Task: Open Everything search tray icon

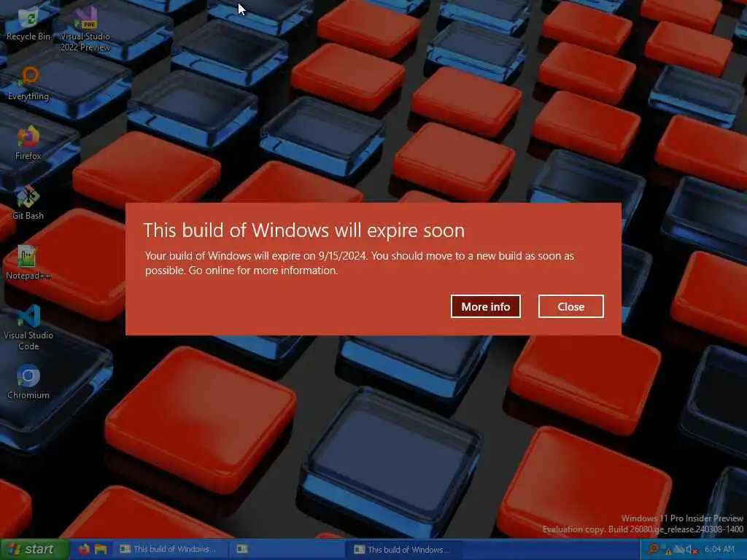Action: 653,550
